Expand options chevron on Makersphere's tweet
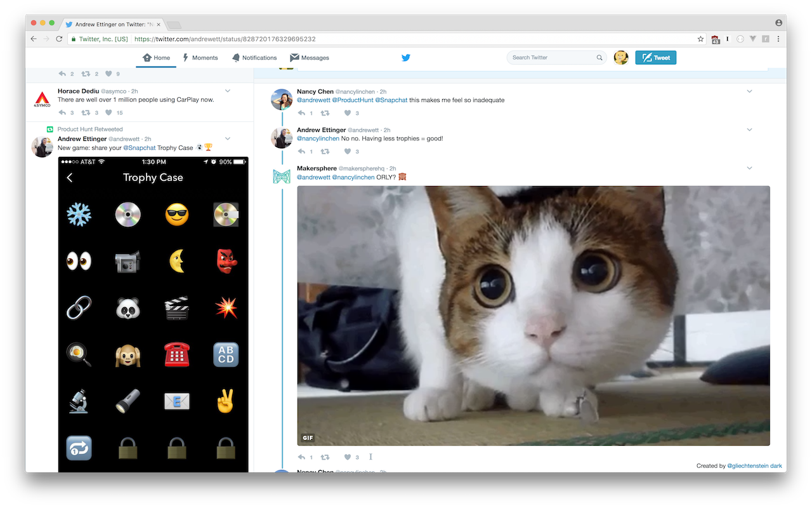This screenshot has width=812, height=508. click(749, 168)
